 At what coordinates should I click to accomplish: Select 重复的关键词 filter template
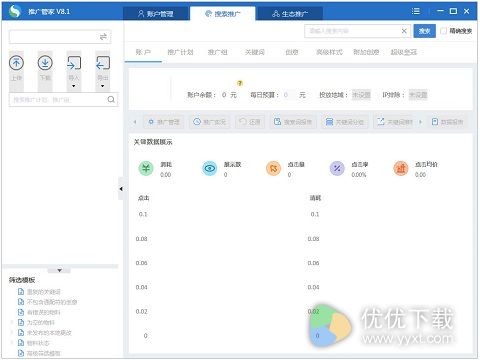(44, 292)
